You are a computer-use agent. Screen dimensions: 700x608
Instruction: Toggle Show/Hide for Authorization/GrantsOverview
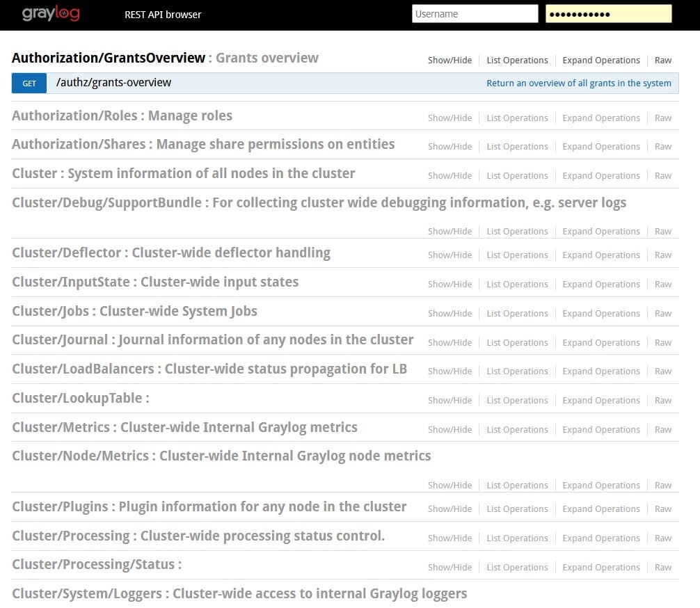[450, 61]
